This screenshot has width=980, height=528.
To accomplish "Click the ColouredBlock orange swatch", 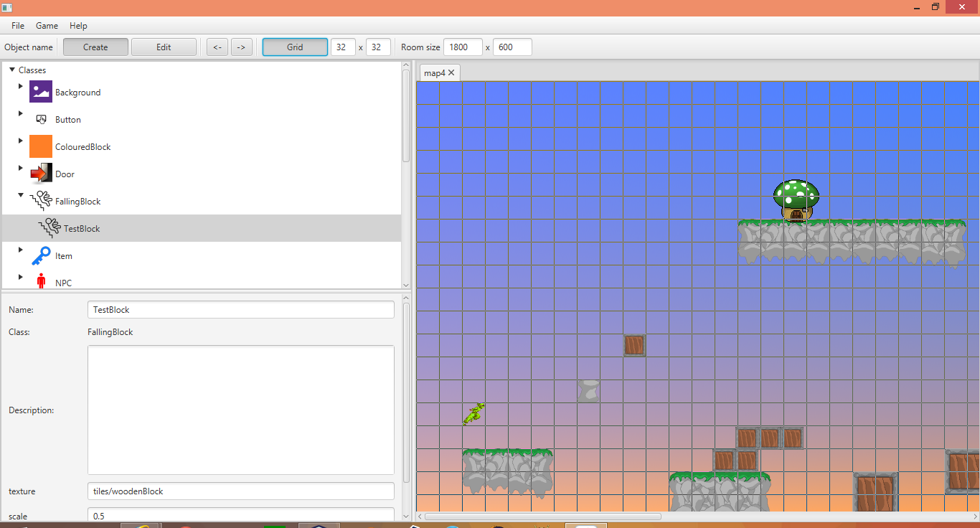I will tap(40, 146).
